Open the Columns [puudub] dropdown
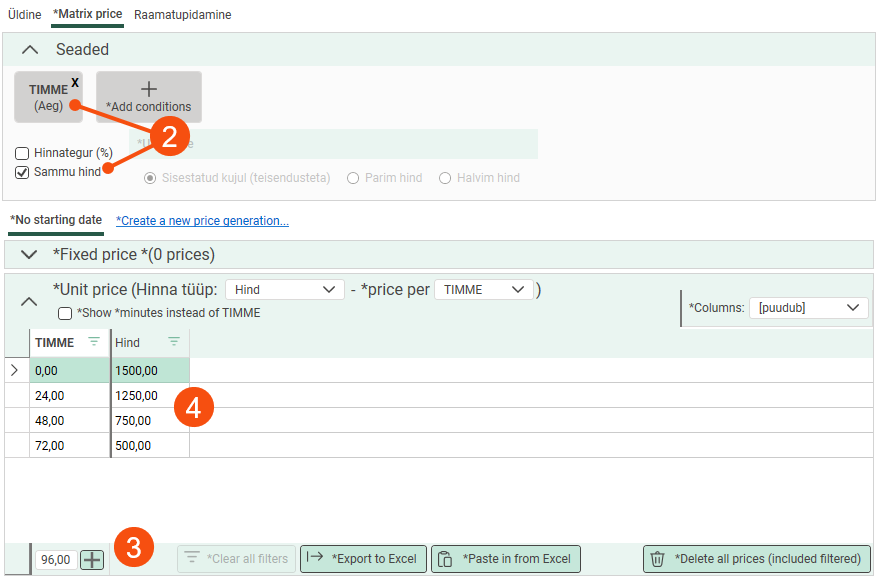Image resolution: width=876 pixels, height=578 pixels. (808, 308)
